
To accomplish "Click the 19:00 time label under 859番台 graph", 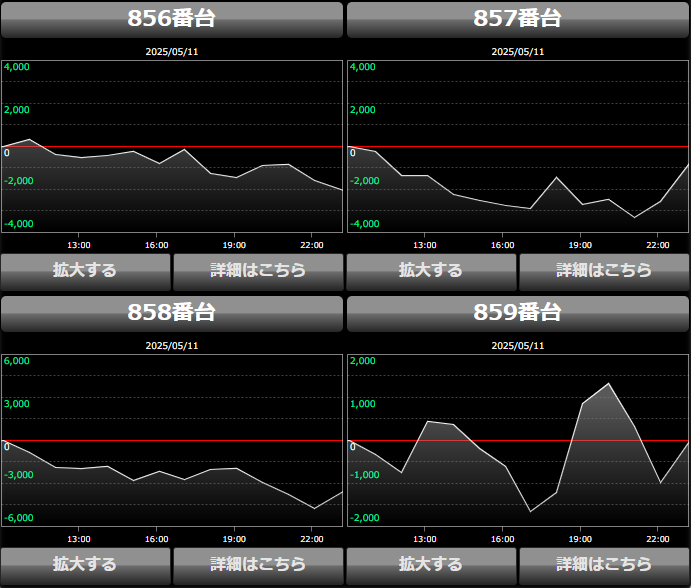I will click(x=580, y=539).
